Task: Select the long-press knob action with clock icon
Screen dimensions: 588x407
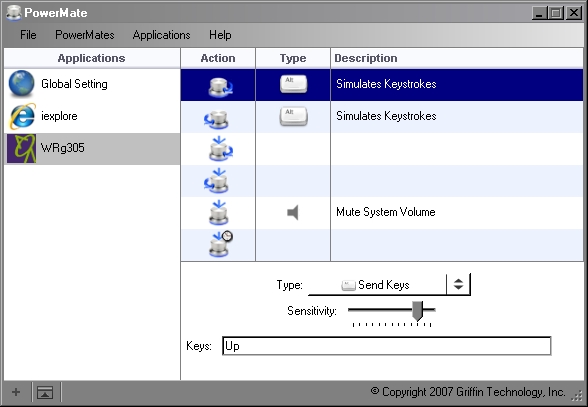Action: tap(220, 244)
